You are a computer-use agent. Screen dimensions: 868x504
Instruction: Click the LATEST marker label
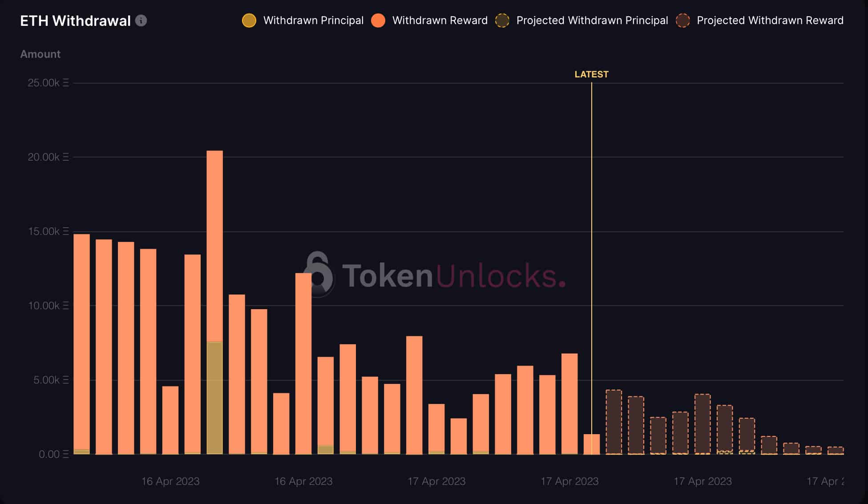click(591, 74)
